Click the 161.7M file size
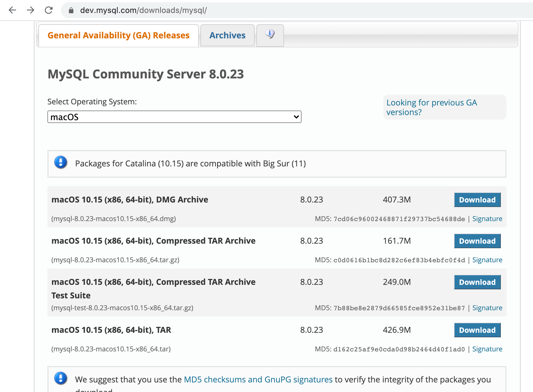 tap(397, 241)
